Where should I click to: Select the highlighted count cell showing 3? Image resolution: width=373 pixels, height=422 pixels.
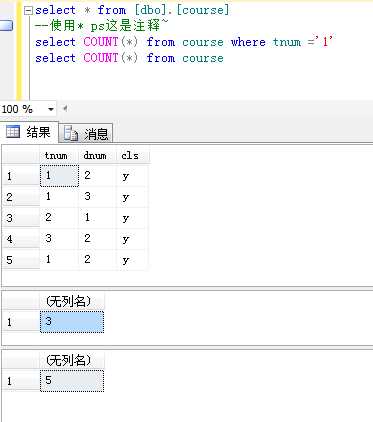72,322
